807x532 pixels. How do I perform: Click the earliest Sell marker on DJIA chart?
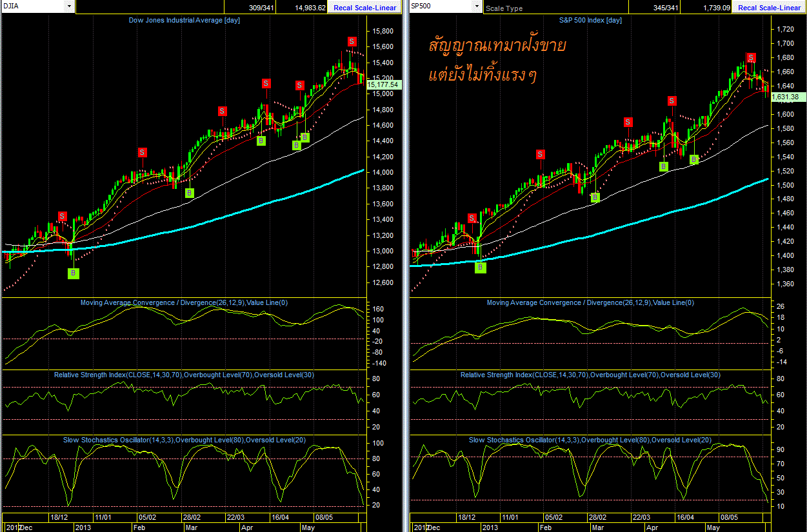coord(63,216)
